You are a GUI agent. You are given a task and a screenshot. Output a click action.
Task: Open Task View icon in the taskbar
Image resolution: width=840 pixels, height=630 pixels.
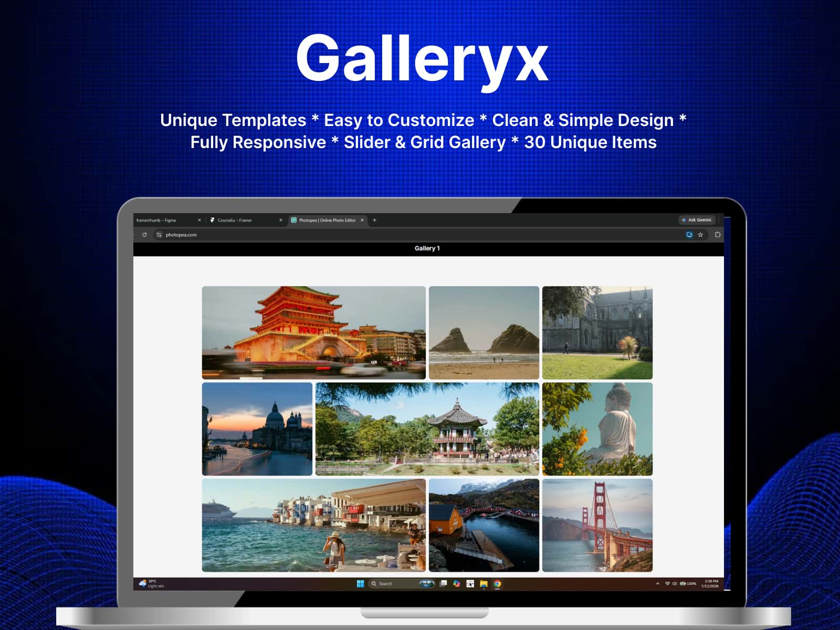pos(444,584)
